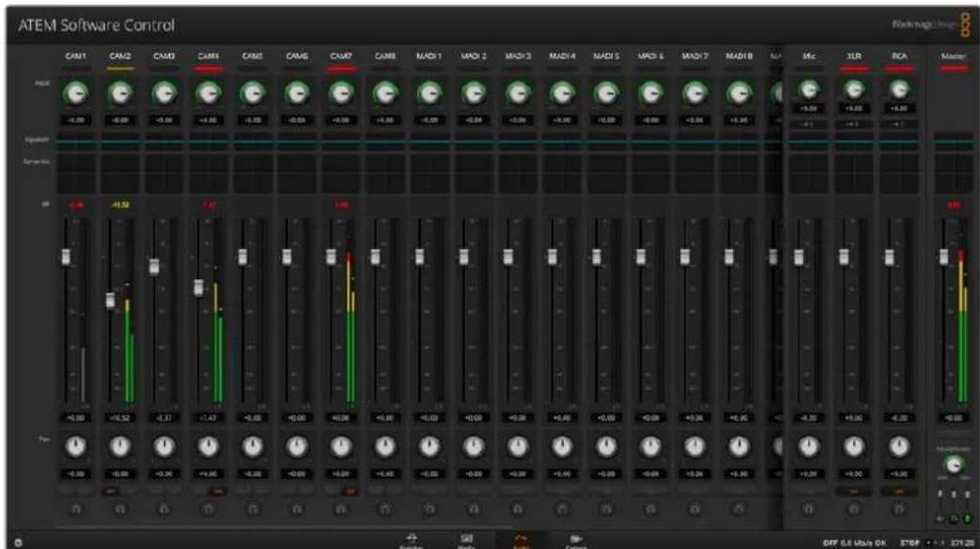Select the Audio page tab
Image resolution: width=980 pixels, height=549 pixels.
(521, 541)
